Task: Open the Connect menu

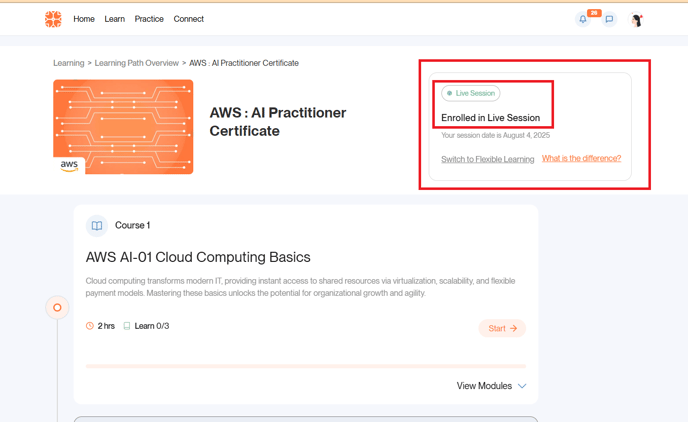Action: (189, 19)
